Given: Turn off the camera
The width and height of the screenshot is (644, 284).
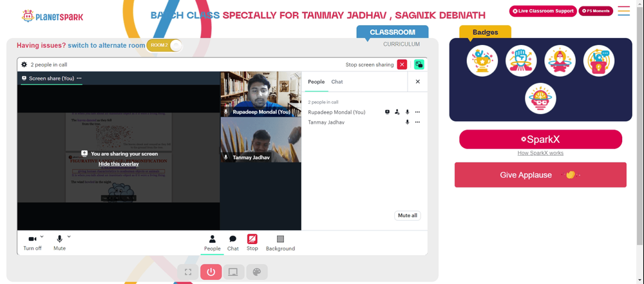Looking at the screenshot, I should 32,243.
